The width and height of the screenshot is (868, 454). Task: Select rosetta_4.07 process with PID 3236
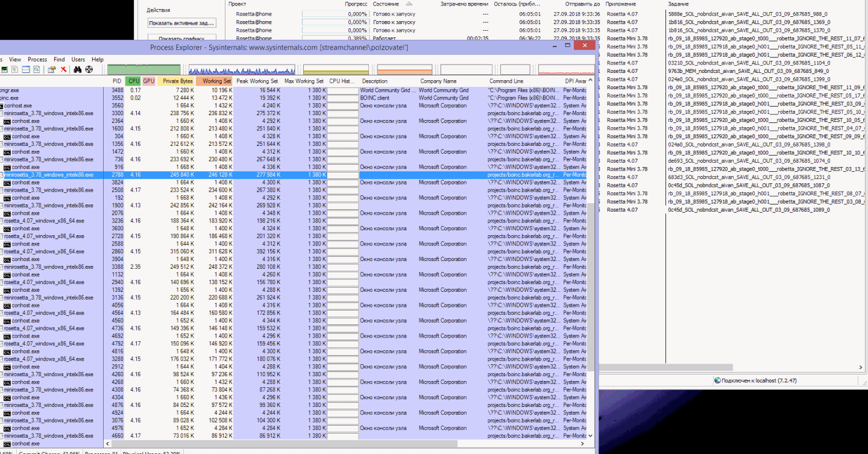tap(293, 221)
